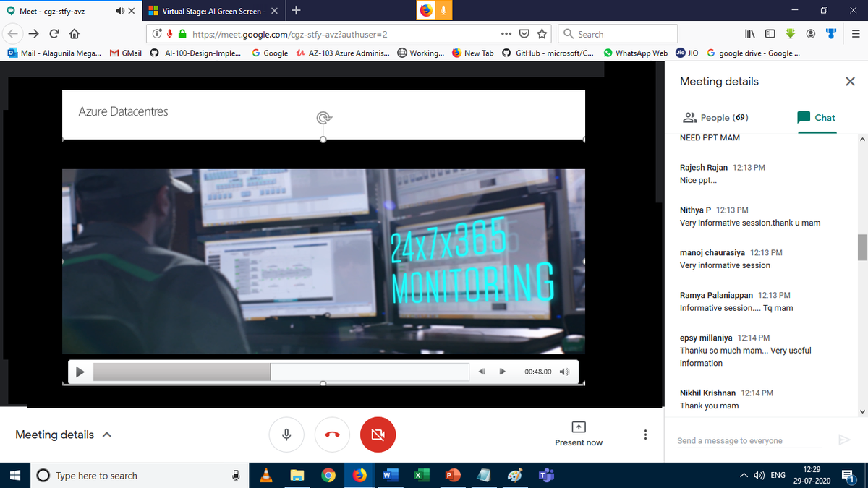The height and width of the screenshot is (488, 868).
Task: Click the video progress seek bar
Action: (x=281, y=372)
